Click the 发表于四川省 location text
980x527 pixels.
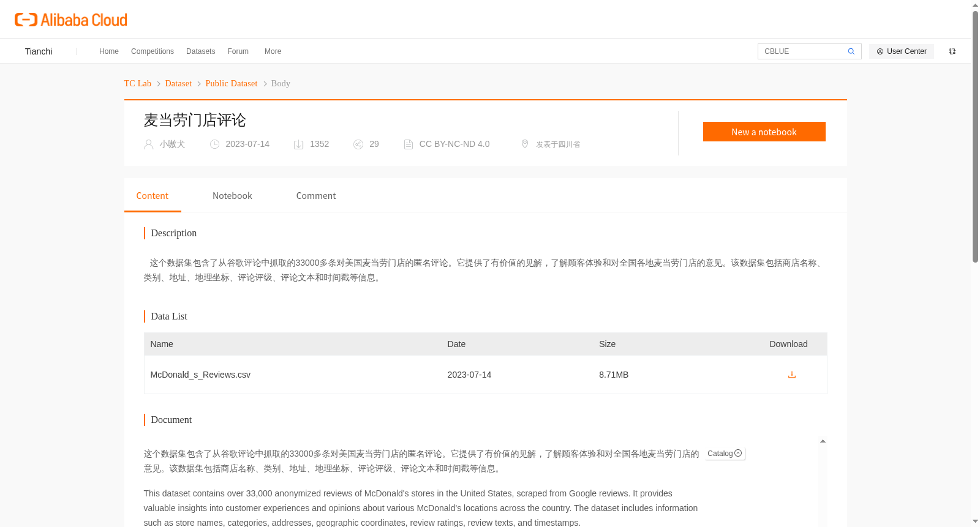[x=558, y=144]
